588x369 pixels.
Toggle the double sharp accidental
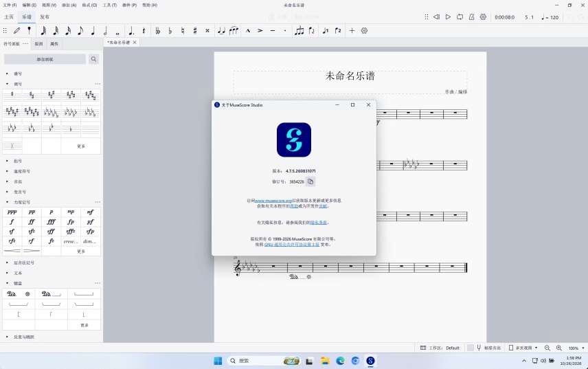[x=207, y=31]
